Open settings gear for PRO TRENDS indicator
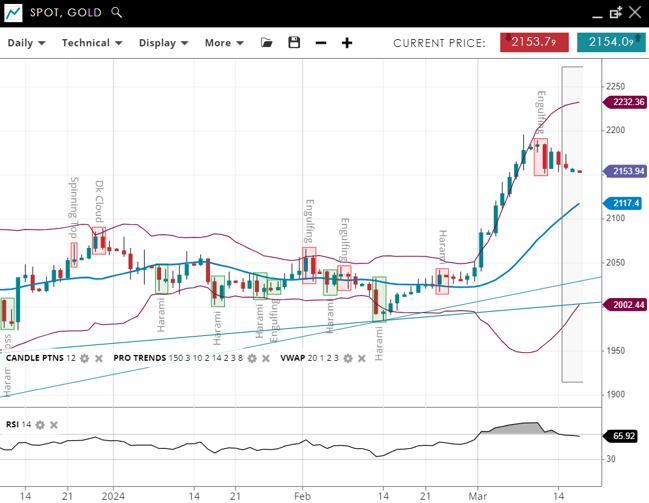The image size is (649, 503). [252, 358]
